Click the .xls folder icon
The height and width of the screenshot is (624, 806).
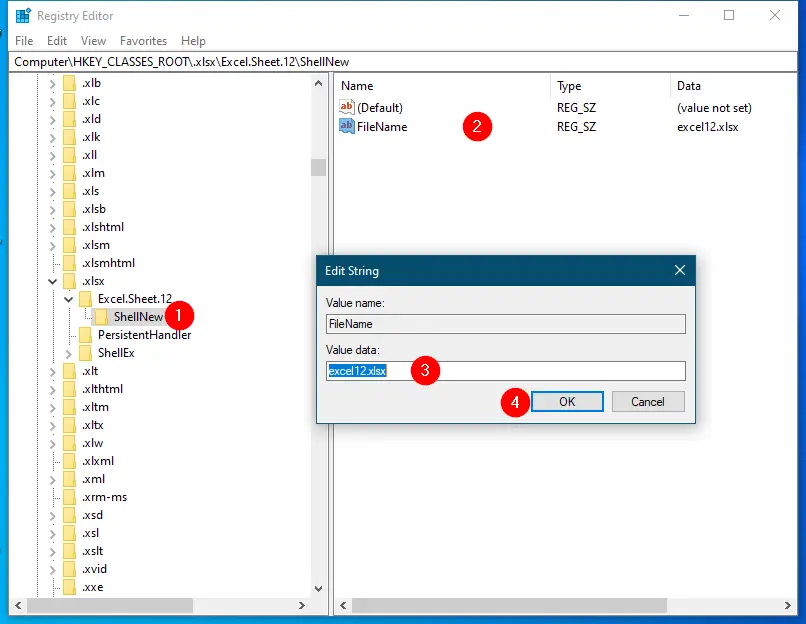click(69, 191)
